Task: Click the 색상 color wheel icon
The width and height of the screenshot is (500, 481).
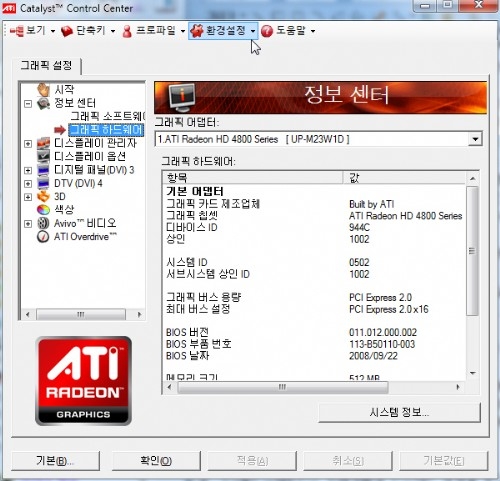Action: click(x=43, y=210)
